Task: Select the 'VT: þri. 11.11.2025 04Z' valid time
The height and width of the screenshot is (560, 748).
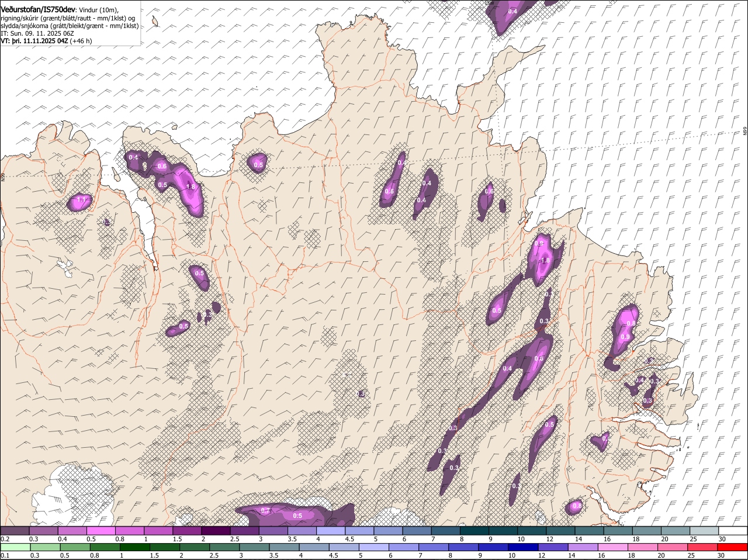Action: click(x=34, y=41)
